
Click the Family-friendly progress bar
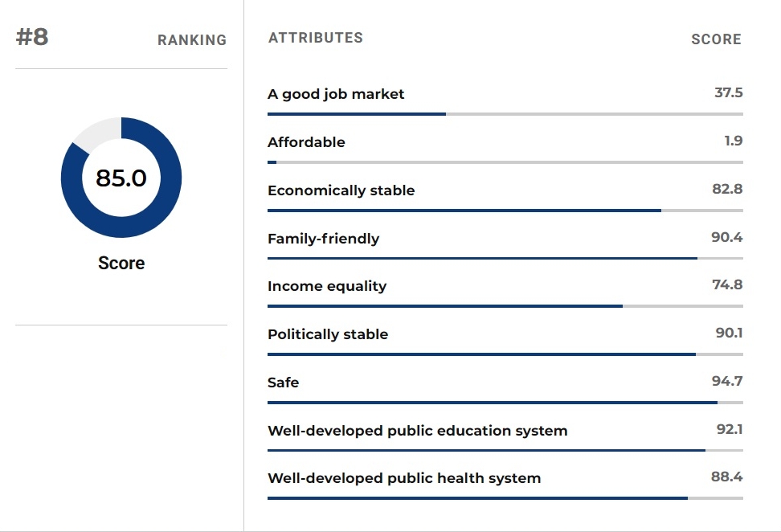505,259
